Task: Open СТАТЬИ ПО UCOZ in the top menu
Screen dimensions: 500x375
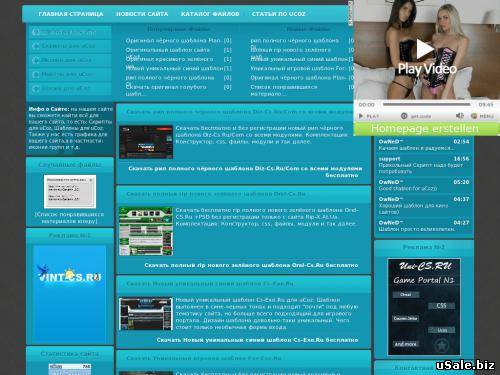Action: point(279,14)
